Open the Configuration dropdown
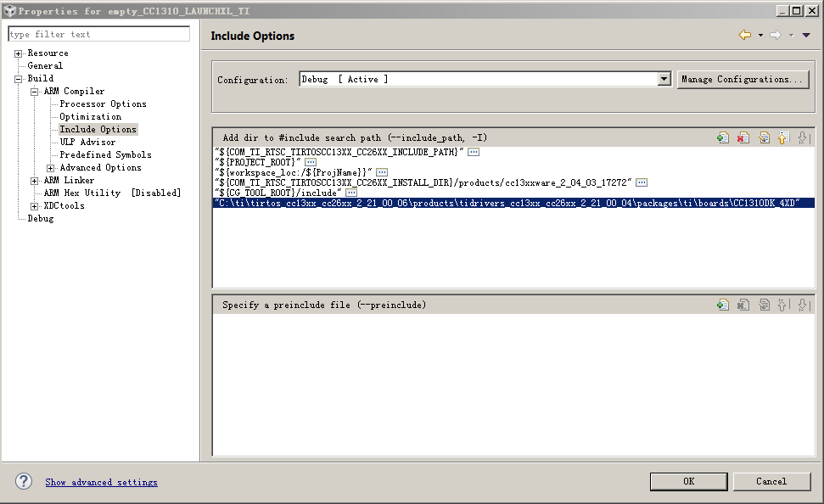 [664, 79]
